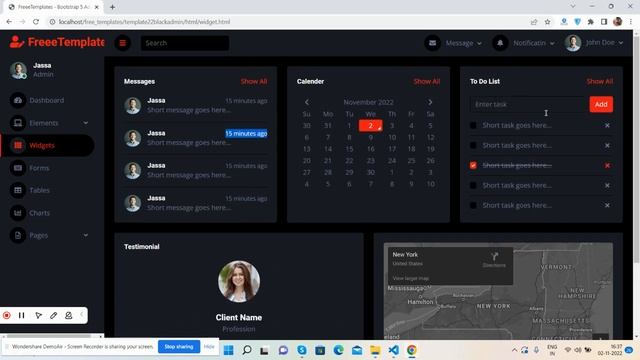Check the fourth to-do task checkbox
Screen dimensions: 640x360
(473, 185)
